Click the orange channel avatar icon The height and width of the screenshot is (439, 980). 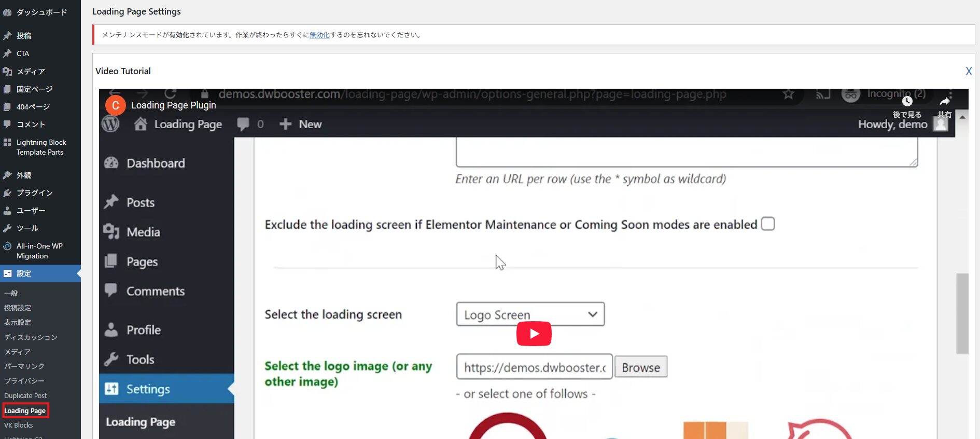(x=115, y=105)
